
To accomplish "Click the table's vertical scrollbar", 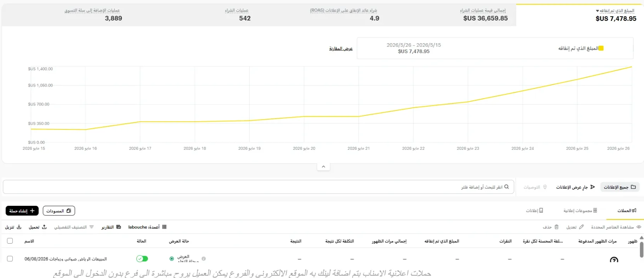I will pyautogui.click(x=641, y=249).
